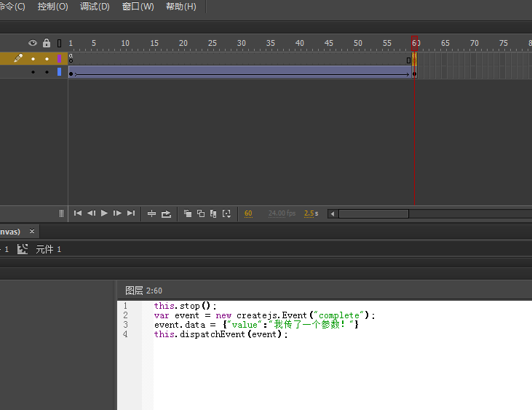532x410 pixels.
Task: Click frame 30 on the timeline ruler
Action: (241, 43)
